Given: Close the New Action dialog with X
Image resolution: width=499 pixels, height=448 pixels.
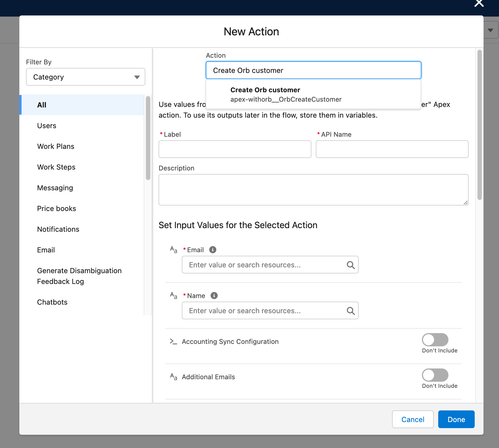Looking at the screenshot, I should (x=479, y=3).
